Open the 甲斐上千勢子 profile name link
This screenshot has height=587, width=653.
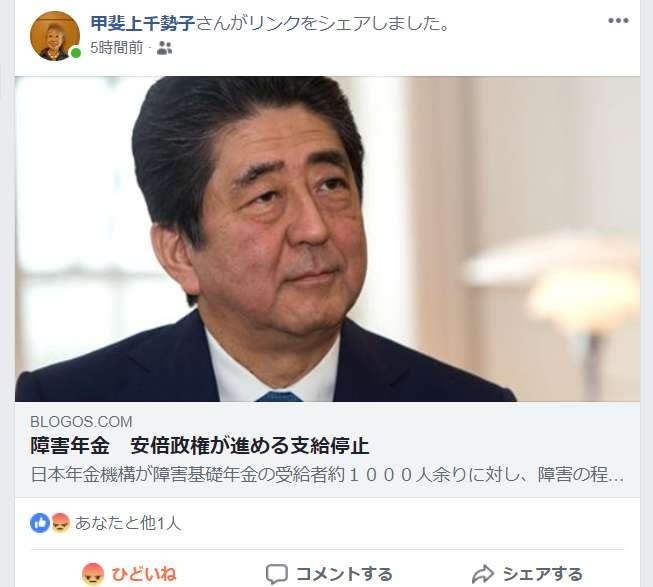click(x=143, y=24)
